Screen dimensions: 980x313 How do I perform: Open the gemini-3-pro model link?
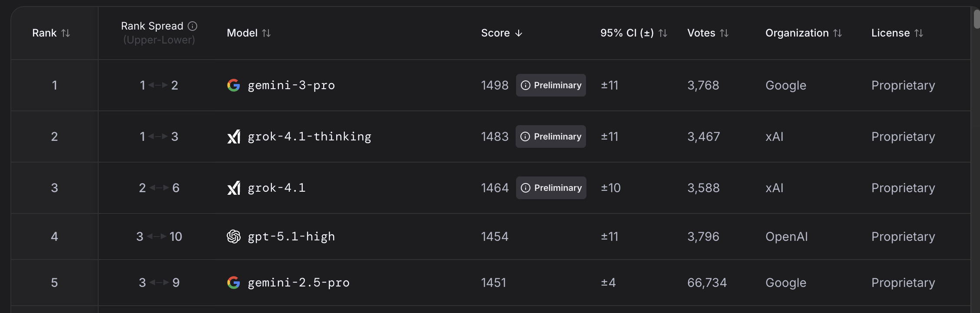[291, 85]
